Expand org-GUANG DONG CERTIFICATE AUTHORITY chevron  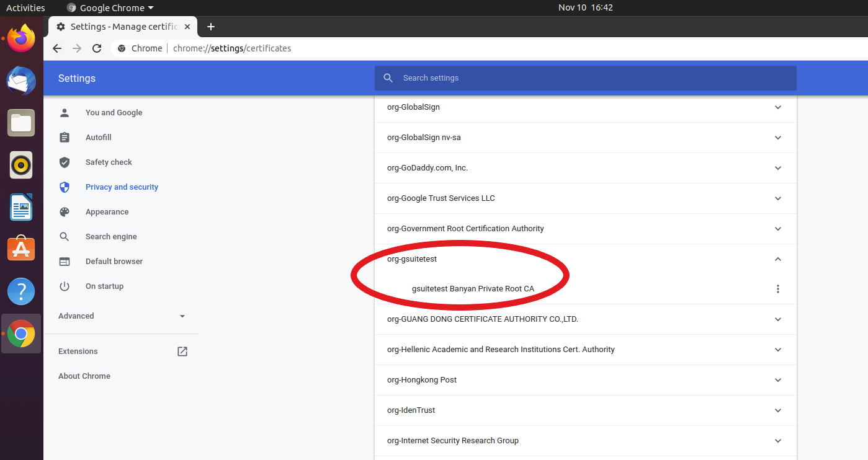point(778,319)
